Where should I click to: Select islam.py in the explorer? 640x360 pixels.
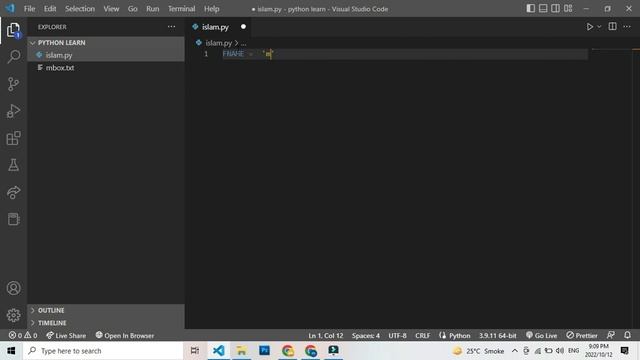click(106, 55)
